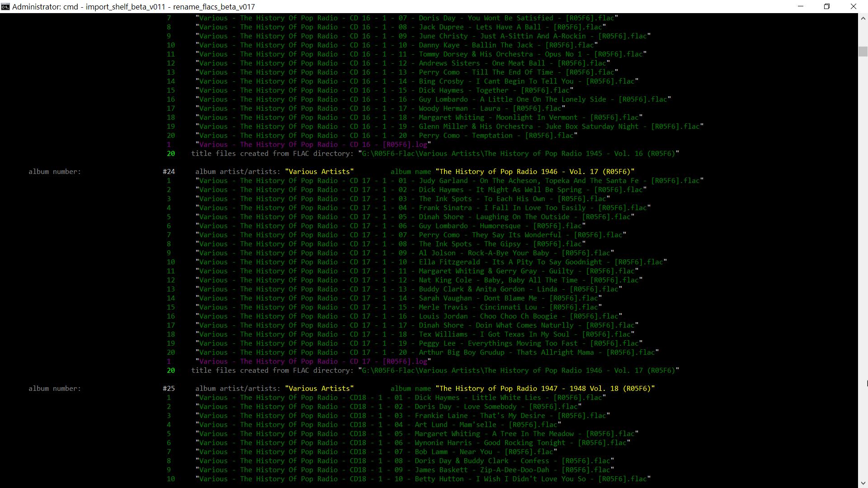Click album number #25 label
The width and height of the screenshot is (868, 488).
[x=169, y=389]
